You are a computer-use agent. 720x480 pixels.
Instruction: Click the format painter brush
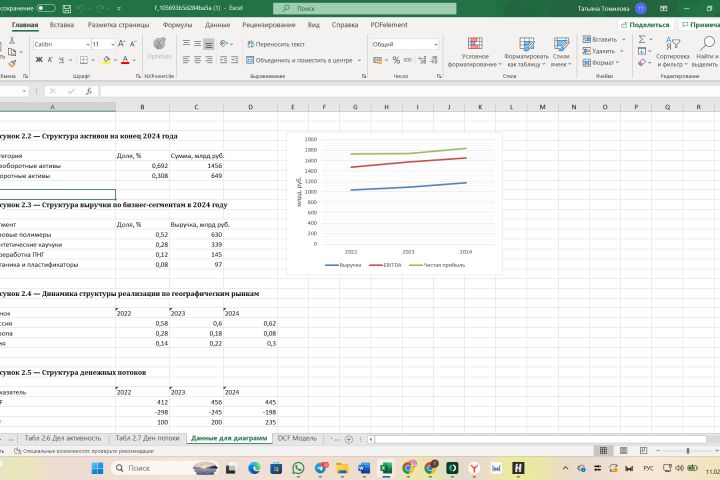coord(12,64)
